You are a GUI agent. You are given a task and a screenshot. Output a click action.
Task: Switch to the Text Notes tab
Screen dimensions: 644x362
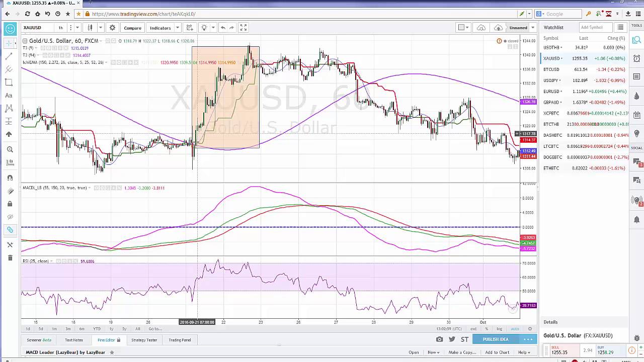pos(74,340)
